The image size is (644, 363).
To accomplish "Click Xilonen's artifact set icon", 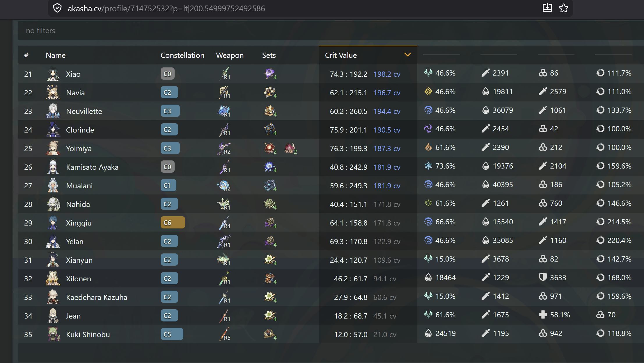I will click(270, 278).
